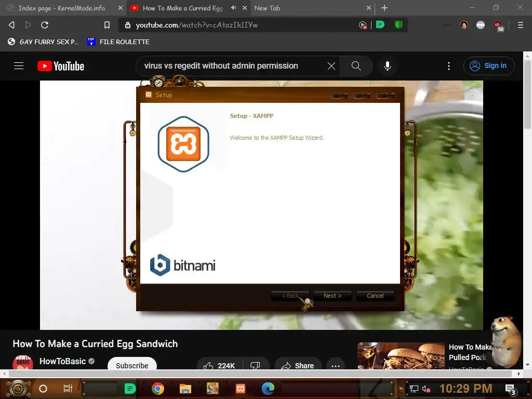Image resolution: width=532 pixels, height=399 pixels.
Task: Open the green notes app on taskbar
Action: pyautogui.click(x=130, y=389)
